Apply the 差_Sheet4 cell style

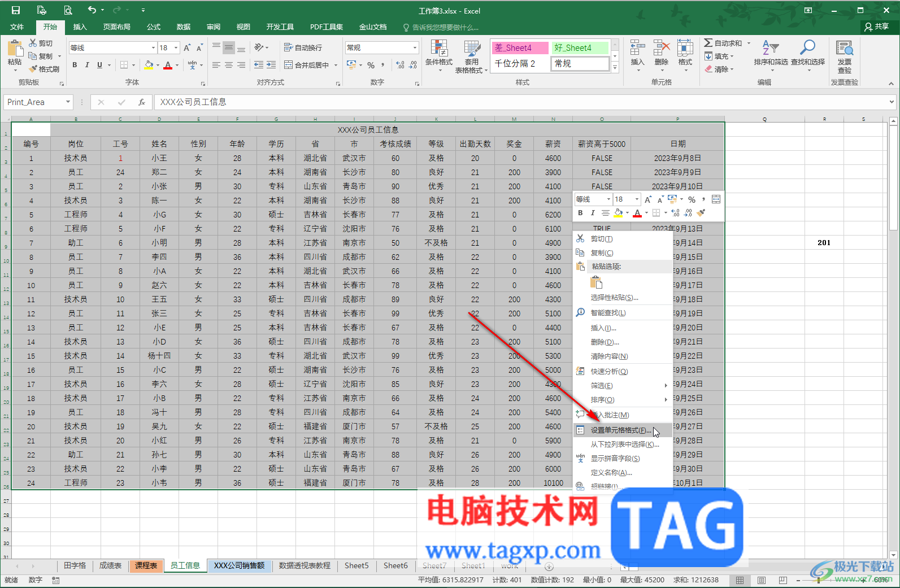(x=520, y=48)
